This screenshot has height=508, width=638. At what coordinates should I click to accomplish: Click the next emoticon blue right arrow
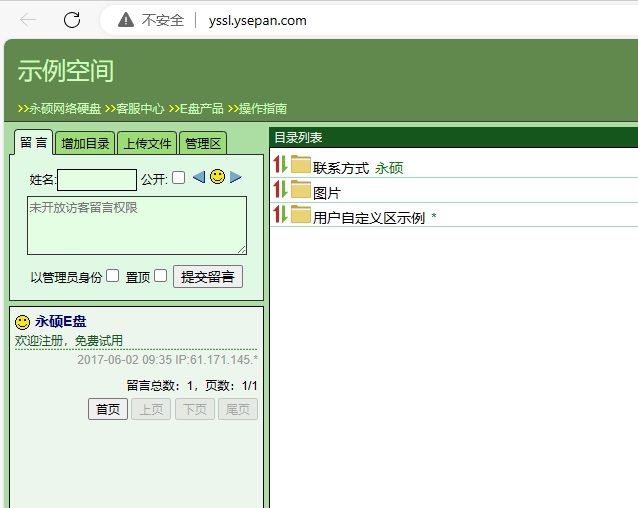[x=236, y=177]
